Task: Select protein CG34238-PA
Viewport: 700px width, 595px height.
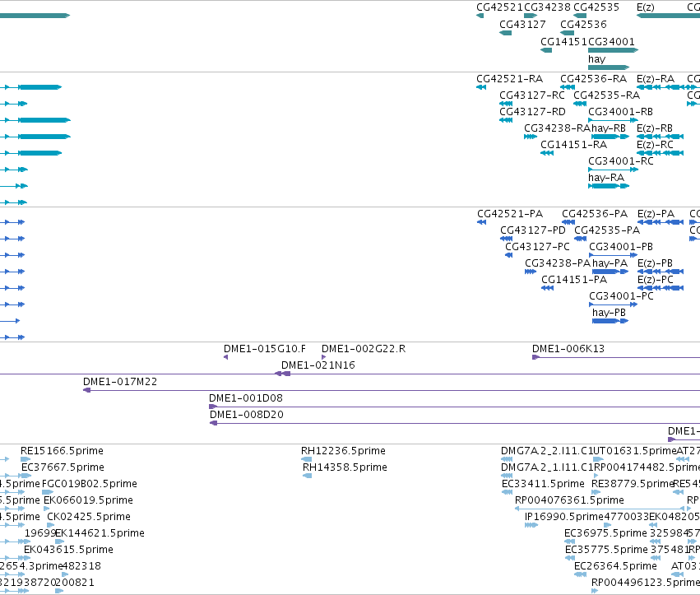Action: pos(558,263)
